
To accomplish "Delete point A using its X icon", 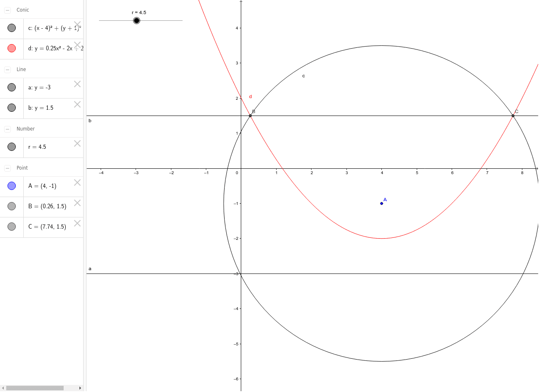I will click(77, 182).
